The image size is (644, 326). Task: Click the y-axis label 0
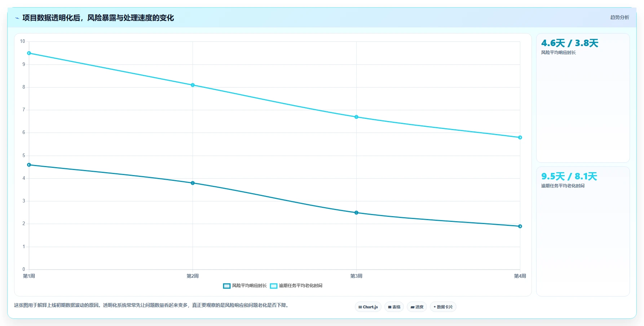coord(24,269)
